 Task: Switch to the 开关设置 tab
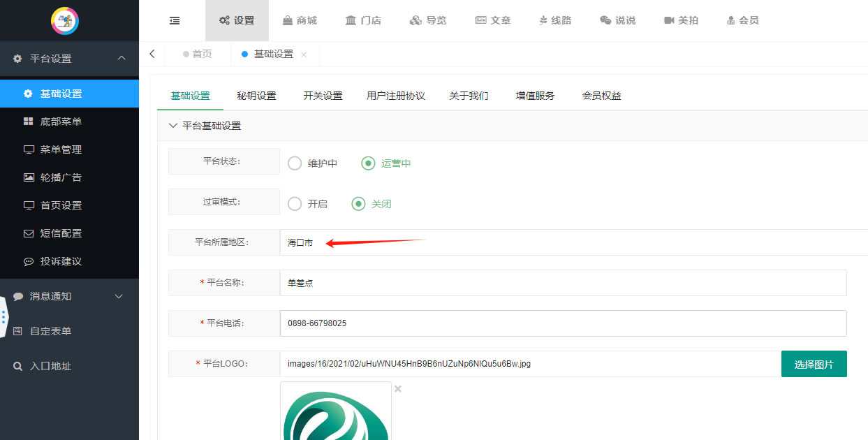[x=323, y=96]
